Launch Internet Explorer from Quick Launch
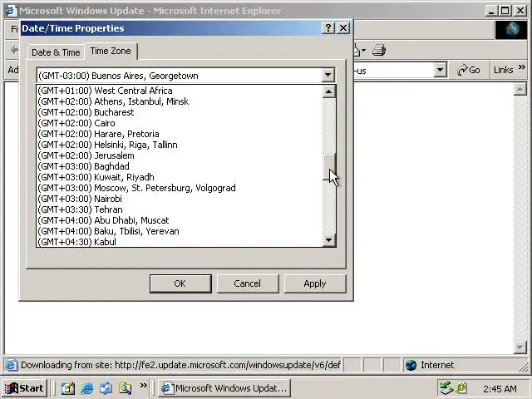The image size is (532, 399). point(86,388)
